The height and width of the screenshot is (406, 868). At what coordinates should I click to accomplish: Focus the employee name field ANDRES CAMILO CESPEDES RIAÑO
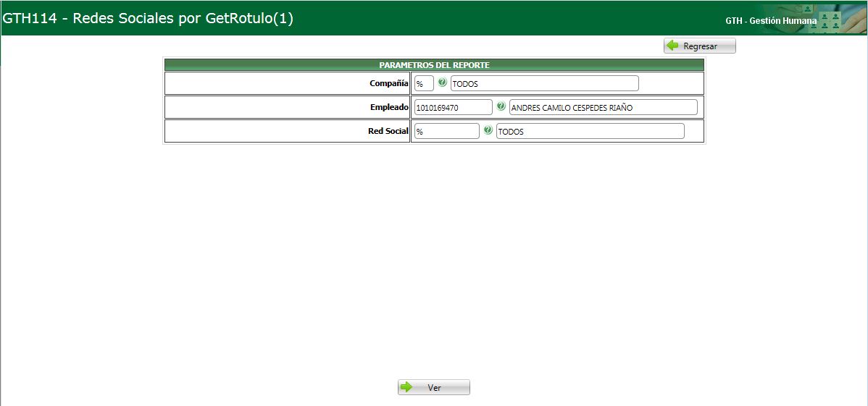pyautogui.click(x=604, y=107)
